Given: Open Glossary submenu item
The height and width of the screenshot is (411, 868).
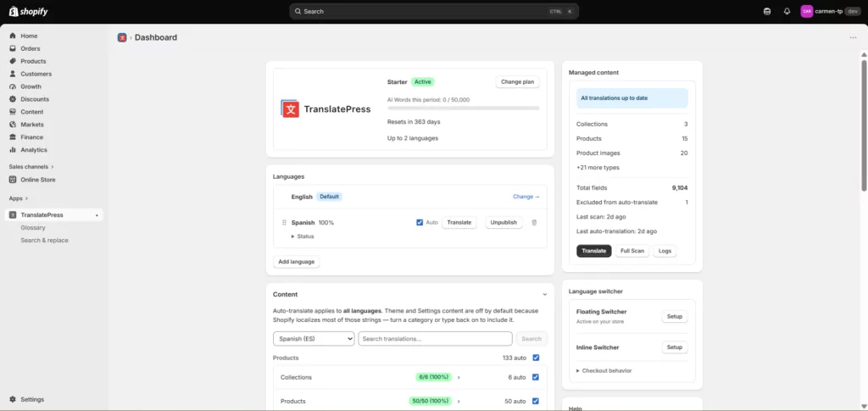Looking at the screenshot, I should pyautogui.click(x=33, y=228).
